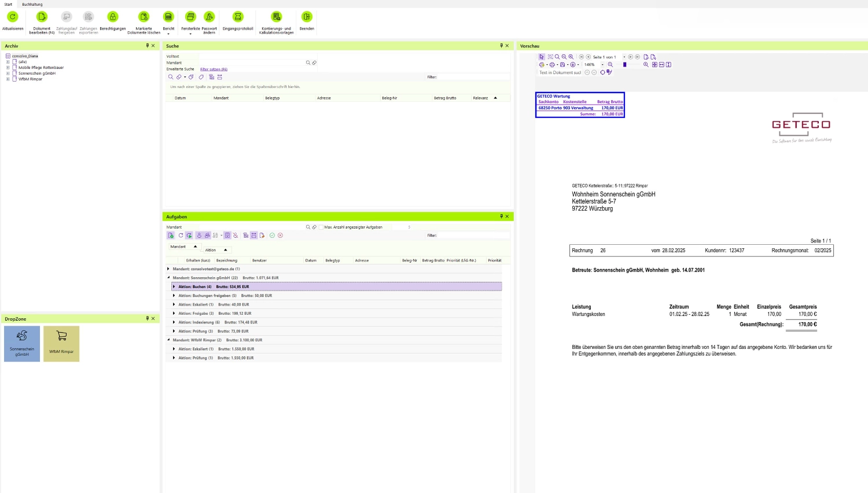Select the WfbM Rimpar DropZone tile

61,344
